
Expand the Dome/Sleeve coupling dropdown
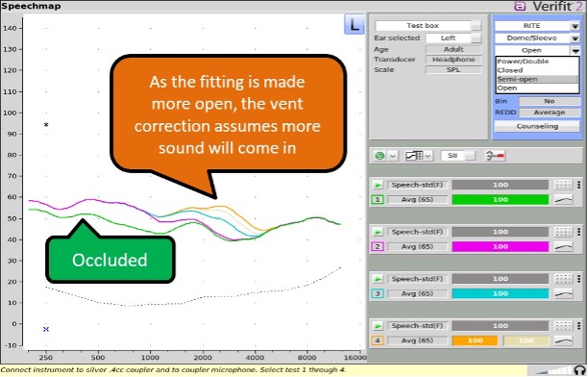(x=575, y=38)
